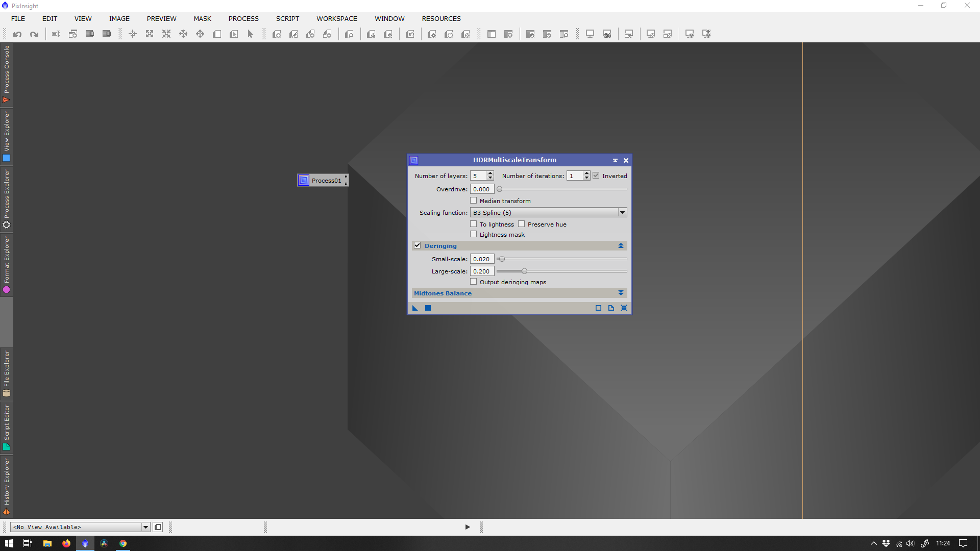Viewport: 980px width, 551px height.
Task: Open the Process Console side panel
Action: pyautogui.click(x=7, y=74)
